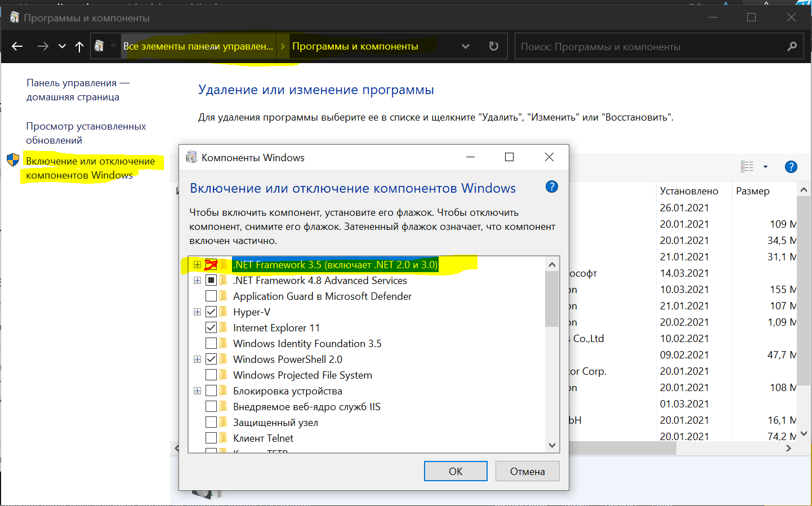Click the shield icon beside the Windows components link
812x506 pixels.
click(13, 160)
